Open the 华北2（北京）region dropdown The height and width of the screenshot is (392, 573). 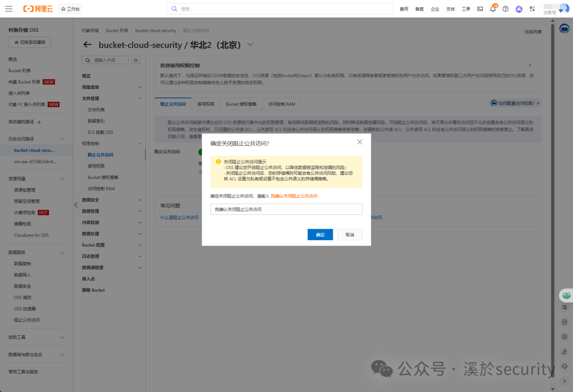point(249,45)
